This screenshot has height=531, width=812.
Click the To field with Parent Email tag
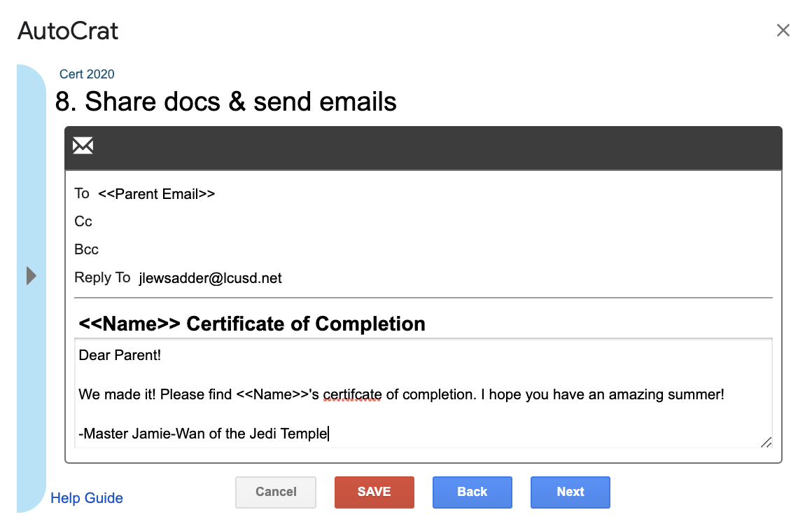point(423,194)
